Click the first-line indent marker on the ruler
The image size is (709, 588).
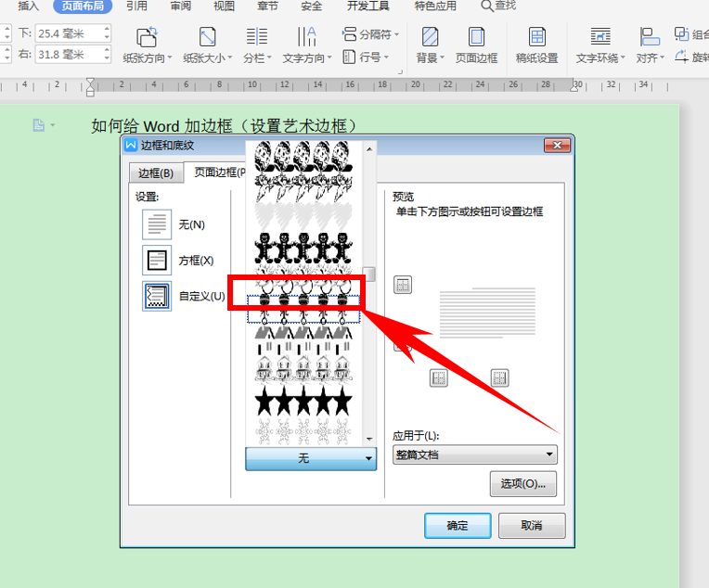pos(90,81)
